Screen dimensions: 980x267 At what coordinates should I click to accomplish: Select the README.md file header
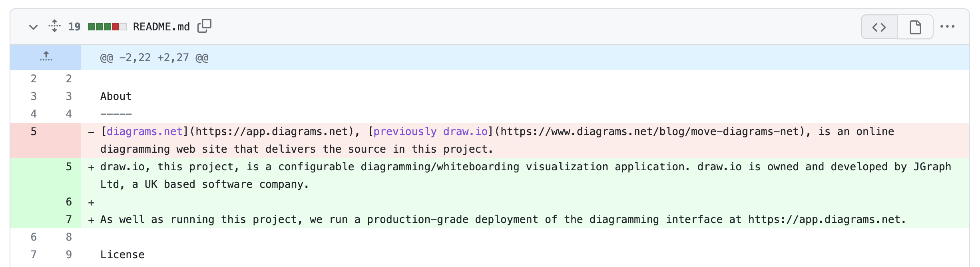click(161, 26)
